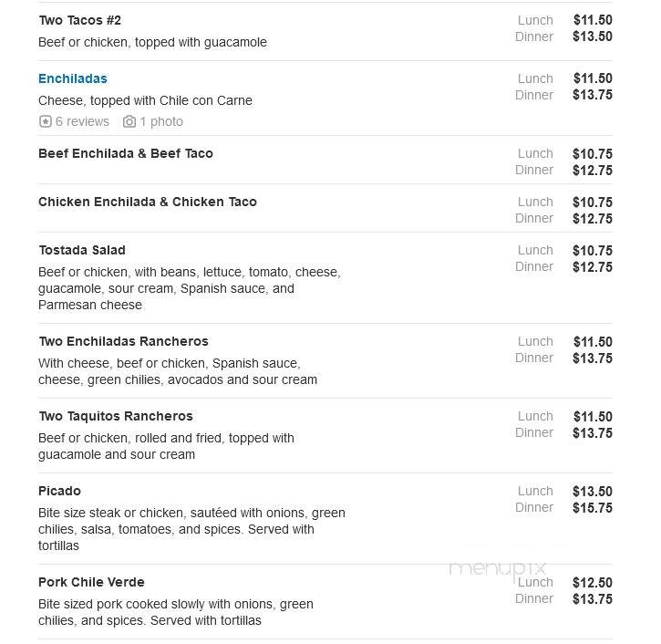
Task: Click the Enchiladas dinner price $13.75
Action: [x=593, y=95]
